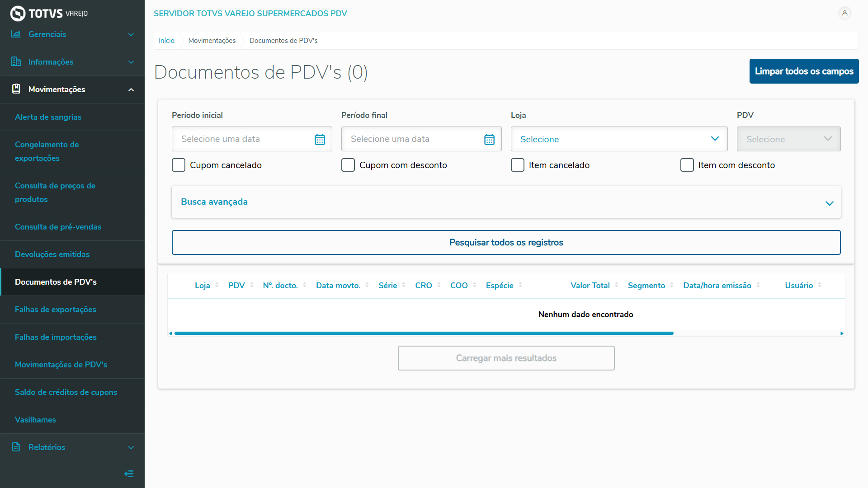Enable the Cupom cancelado checkbox
Viewport: 868px width, 488px height.
tap(179, 165)
